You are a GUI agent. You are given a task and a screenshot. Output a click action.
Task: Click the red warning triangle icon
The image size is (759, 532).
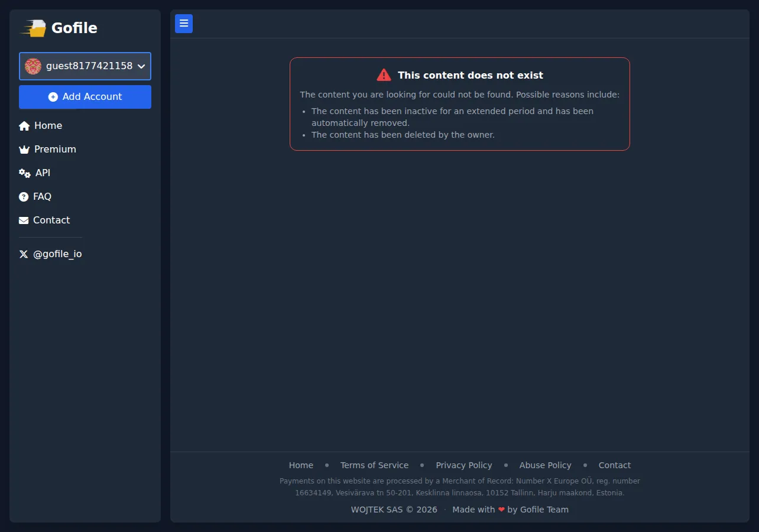point(384,75)
